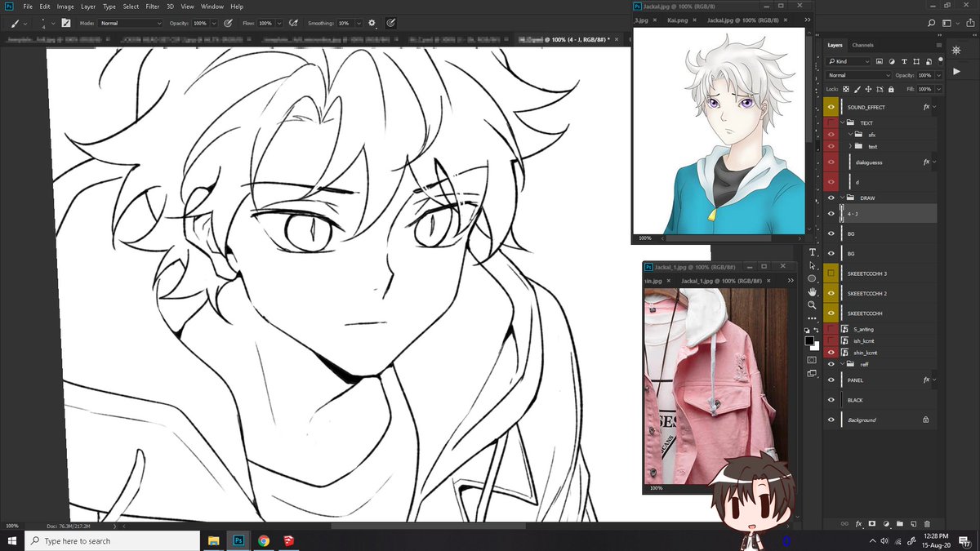Open the Window menu
980x551 pixels.
pyautogui.click(x=212, y=7)
